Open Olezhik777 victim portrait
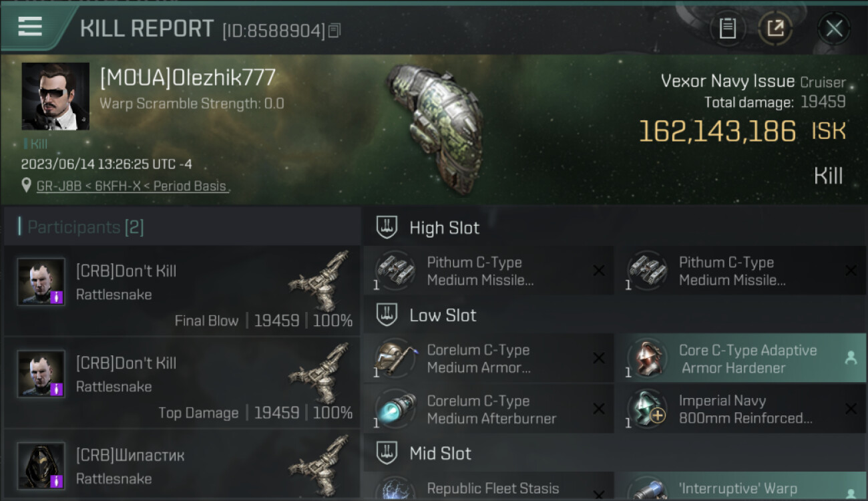Viewport: 868px width, 501px height. 55,96
